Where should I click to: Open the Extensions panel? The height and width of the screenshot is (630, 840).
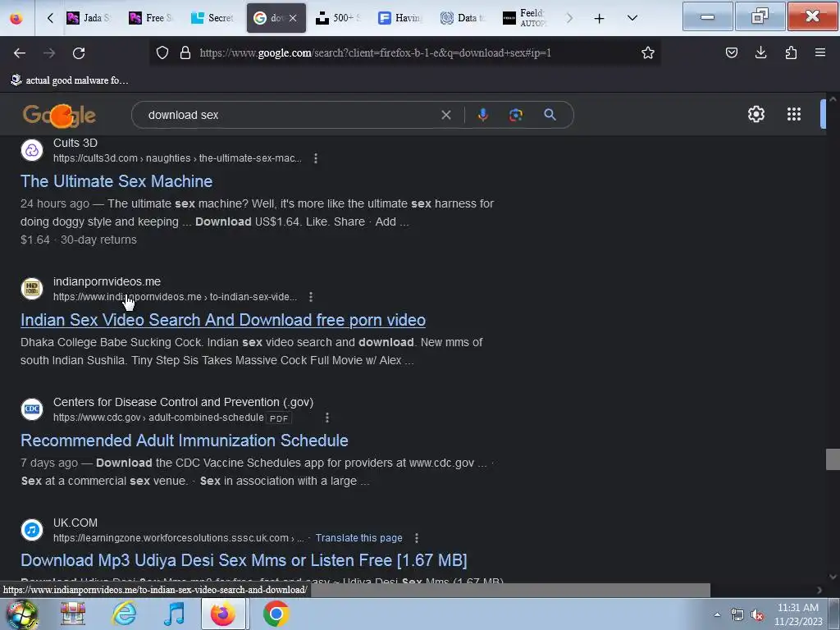click(x=791, y=52)
